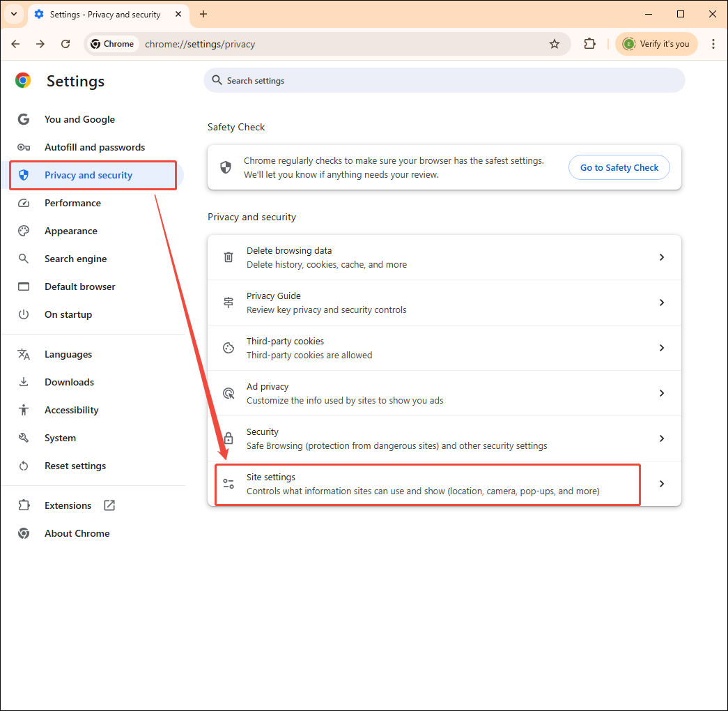Click the tab list dropdown arrow
The height and width of the screenshot is (711, 728).
coord(13,14)
